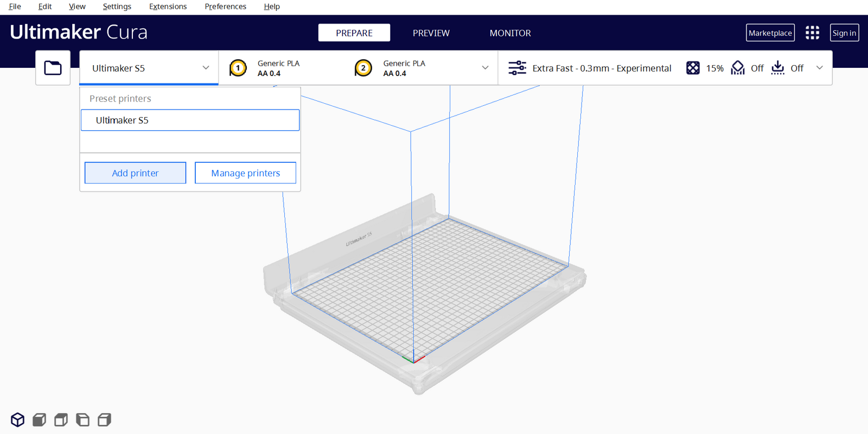The image size is (868, 434).
Task: Open the Edit menu
Action: [x=45, y=7]
